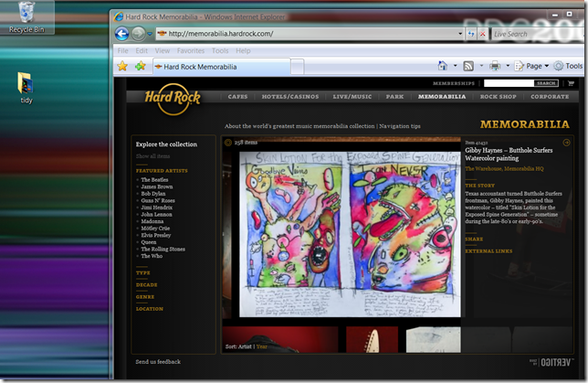Click the site search text field

pyautogui.click(x=509, y=83)
